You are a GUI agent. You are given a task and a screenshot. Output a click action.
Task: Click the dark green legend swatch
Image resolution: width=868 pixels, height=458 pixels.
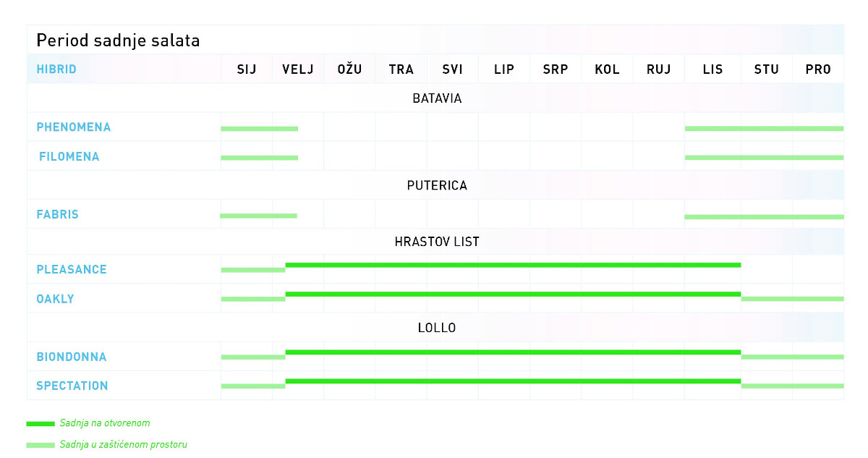tap(41, 423)
